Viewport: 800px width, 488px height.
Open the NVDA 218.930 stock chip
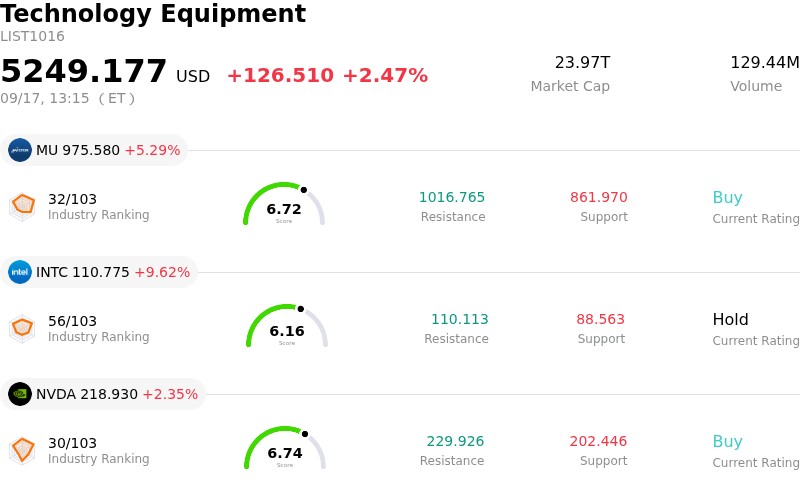pos(103,394)
